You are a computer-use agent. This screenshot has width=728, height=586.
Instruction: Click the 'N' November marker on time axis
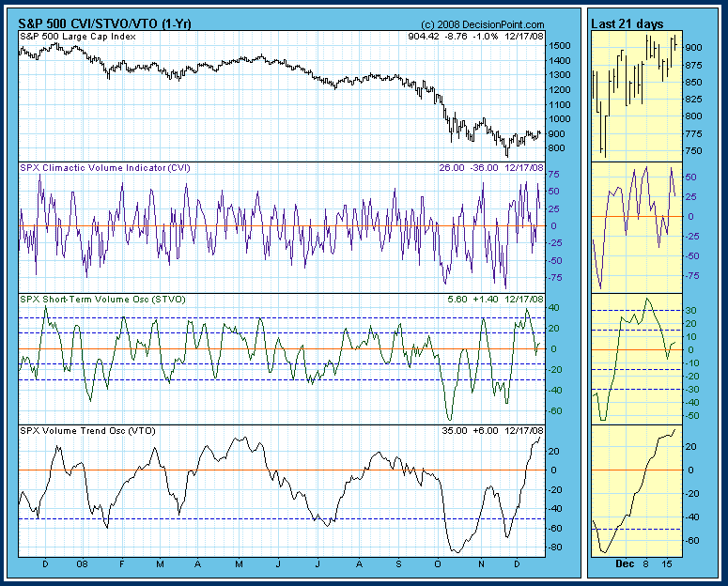pos(481,564)
